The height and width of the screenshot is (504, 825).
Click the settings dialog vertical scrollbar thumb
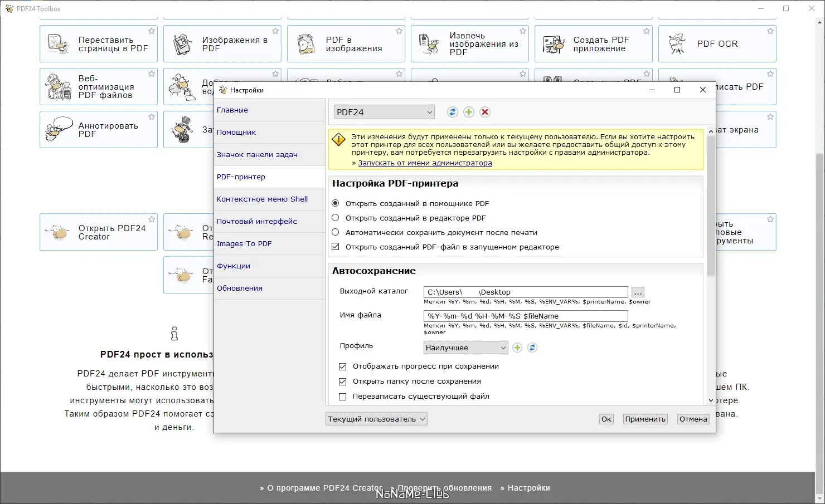tap(711, 206)
